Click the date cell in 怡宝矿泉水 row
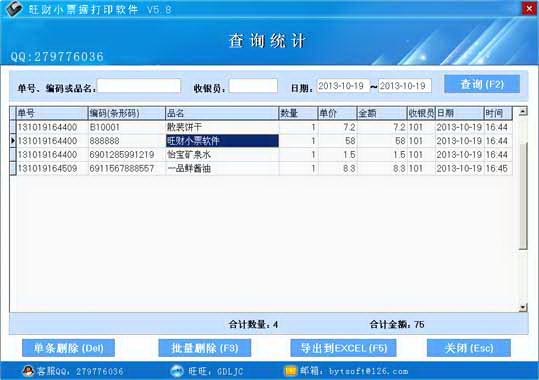This screenshot has width=539, height=380. point(460,154)
